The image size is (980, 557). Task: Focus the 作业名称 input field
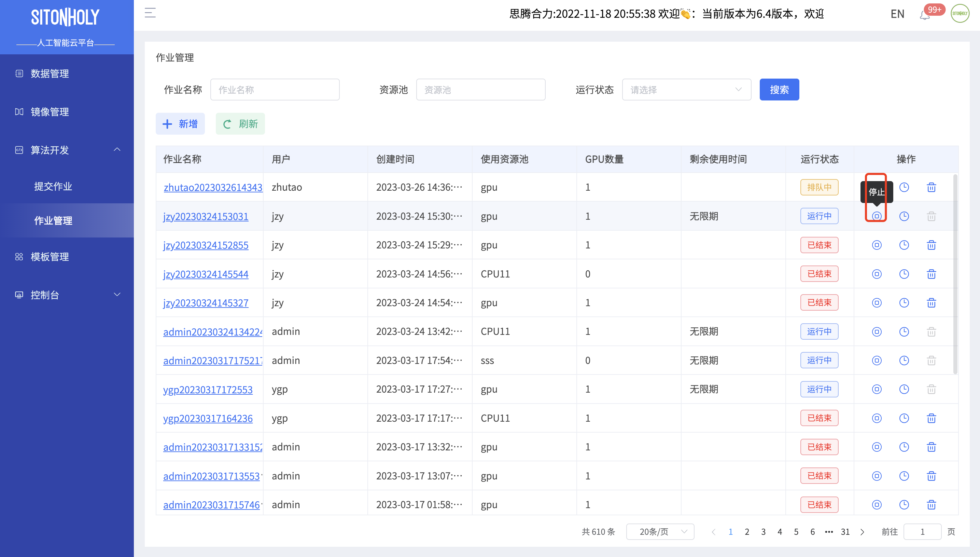275,90
